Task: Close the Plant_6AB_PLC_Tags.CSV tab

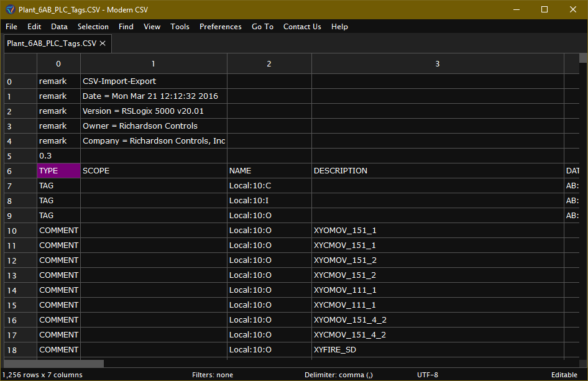Action: click(103, 44)
